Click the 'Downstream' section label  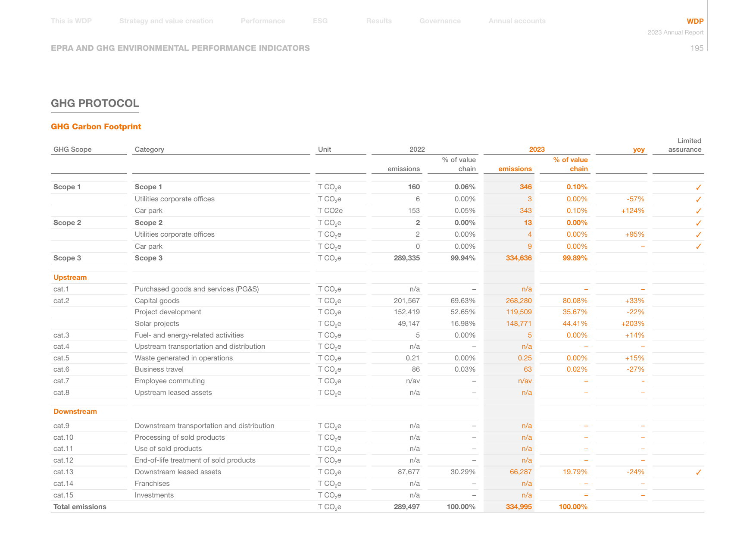75,411
